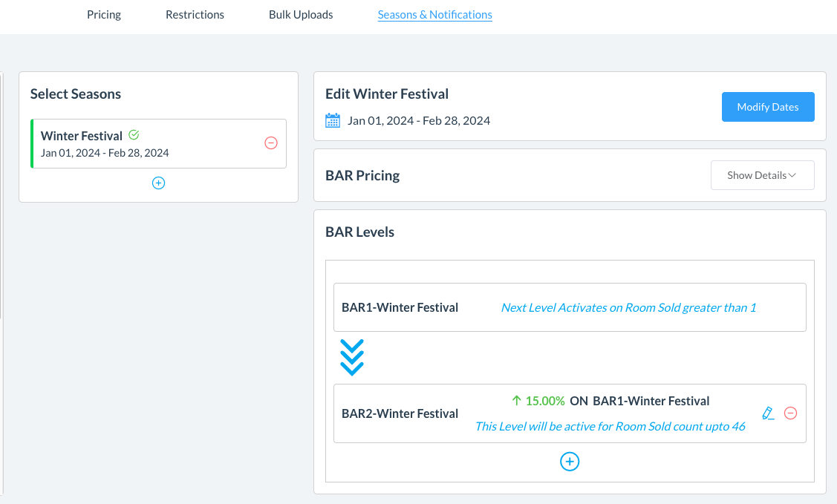Edit the BAR2-Winter Festival level

(768, 413)
